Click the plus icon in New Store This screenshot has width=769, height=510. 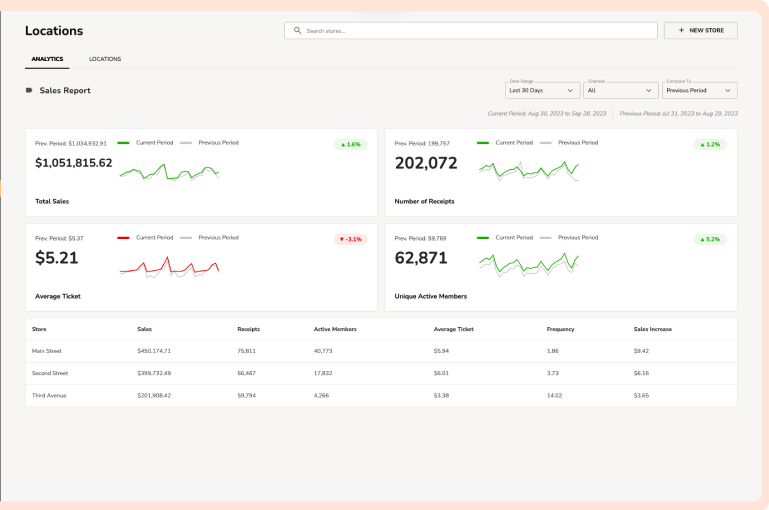pos(681,30)
